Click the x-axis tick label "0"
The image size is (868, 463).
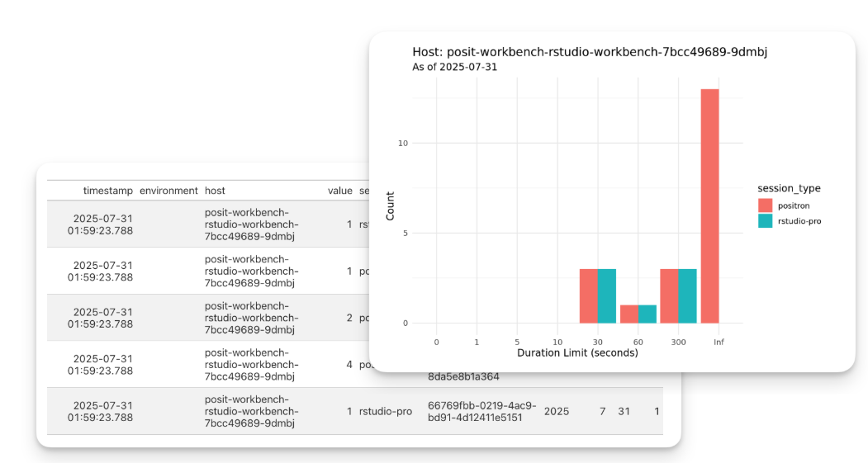436,342
